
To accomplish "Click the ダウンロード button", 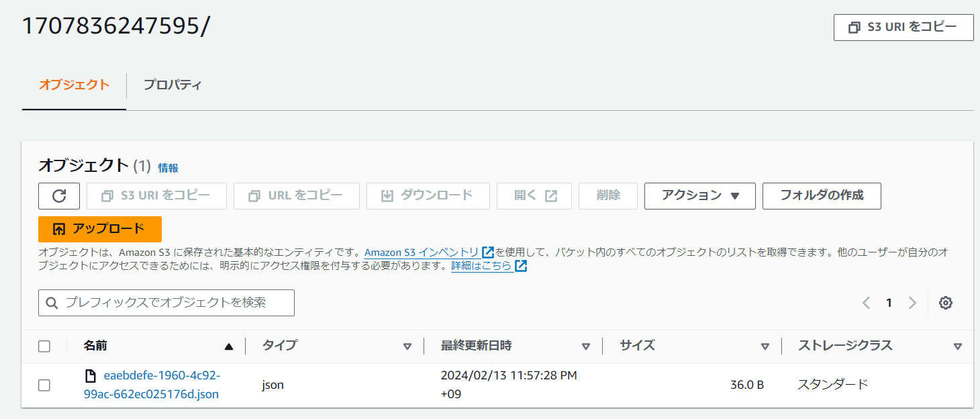I will tap(427, 196).
